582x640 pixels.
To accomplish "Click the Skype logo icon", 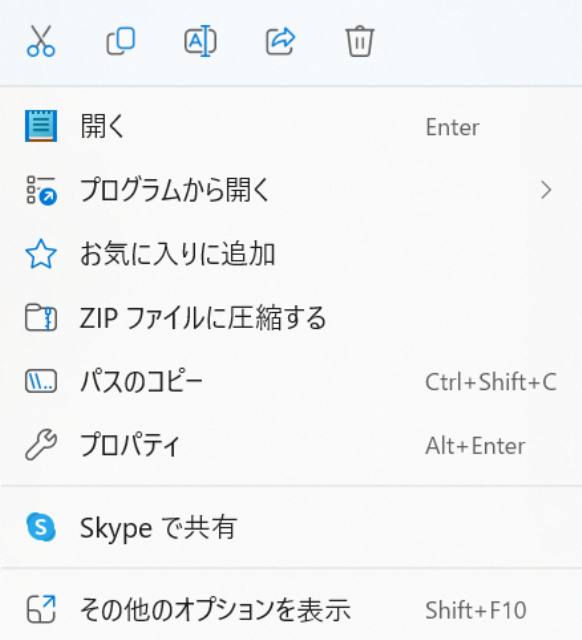I will click(x=41, y=527).
